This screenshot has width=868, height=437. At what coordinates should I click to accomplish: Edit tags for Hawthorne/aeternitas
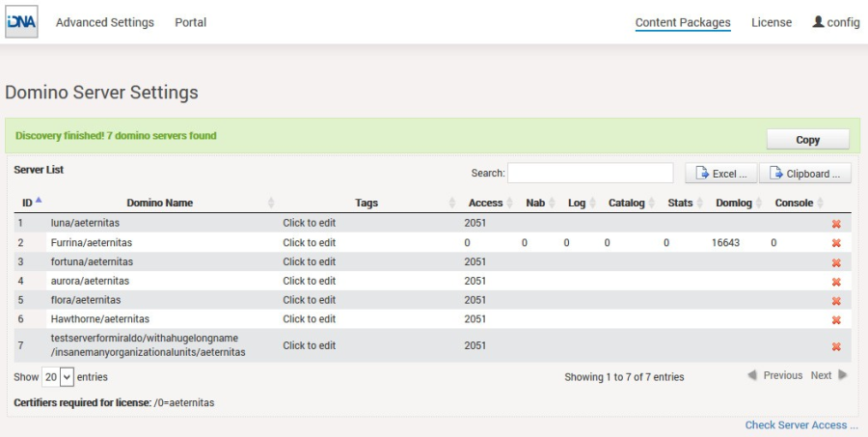click(x=309, y=319)
